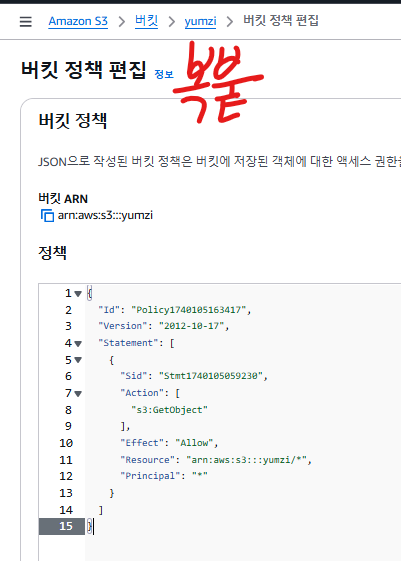Screen dimensions: 401x561
Task: Click the arn:aws:s3:::yumzi/* resource value
Action: 246,460
